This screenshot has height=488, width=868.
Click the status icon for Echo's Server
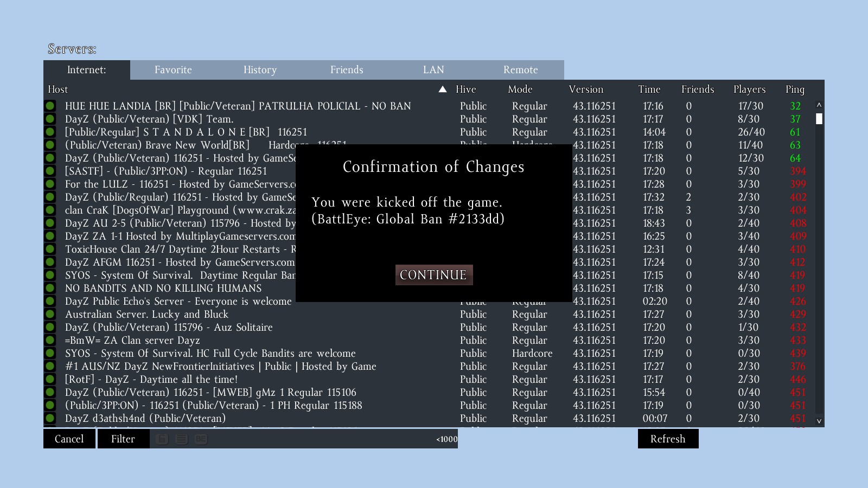coord(50,301)
